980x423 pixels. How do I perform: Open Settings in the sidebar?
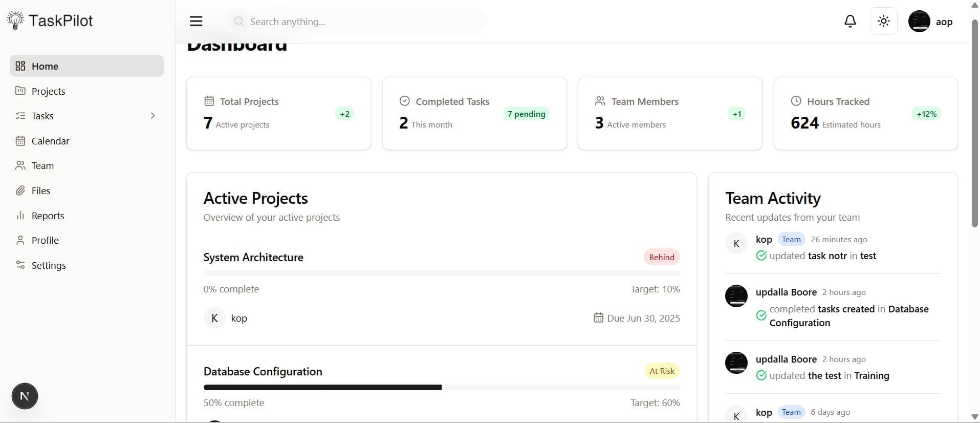coord(86,265)
